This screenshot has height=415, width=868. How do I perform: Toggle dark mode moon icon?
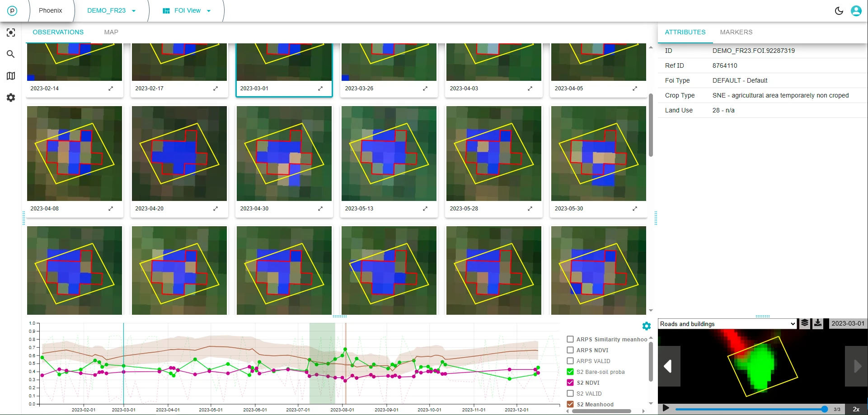[x=839, y=11]
